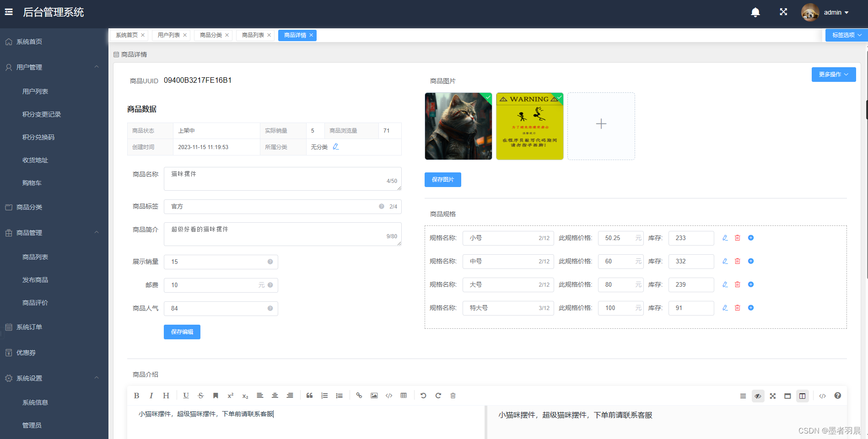Insert a block quote
The width and height of the screenshot is (868, 439).
(309, 396)
